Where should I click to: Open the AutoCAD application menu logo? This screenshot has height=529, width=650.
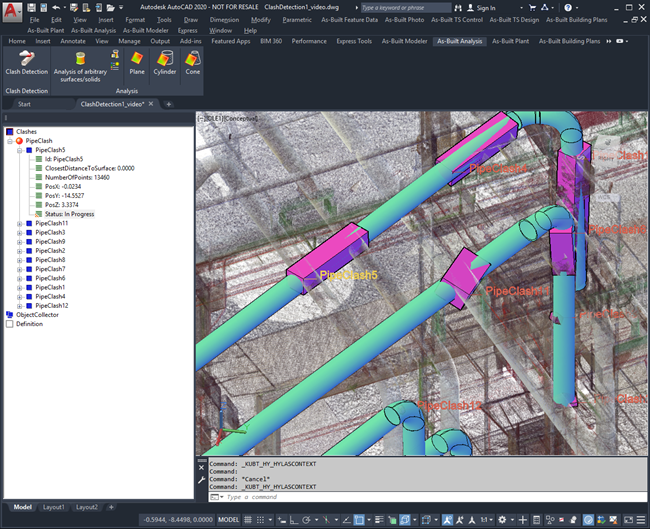coord(11,11)
